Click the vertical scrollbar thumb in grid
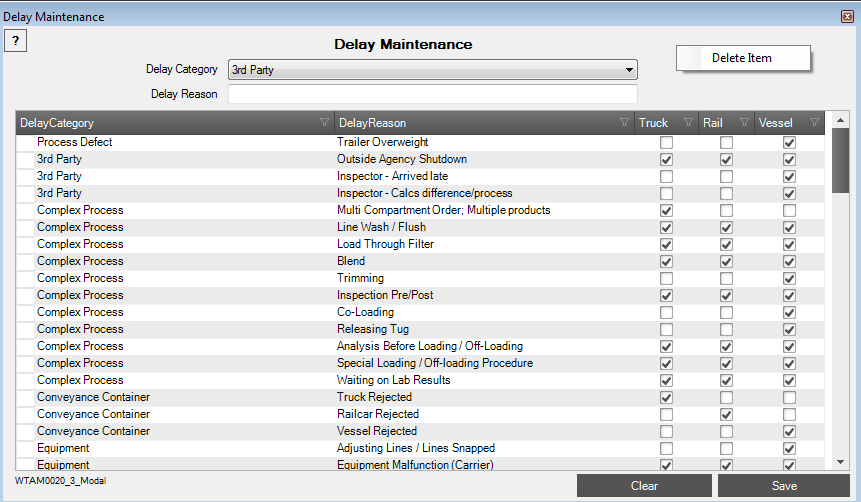The image size is (861, 502). tap(840, 160)
